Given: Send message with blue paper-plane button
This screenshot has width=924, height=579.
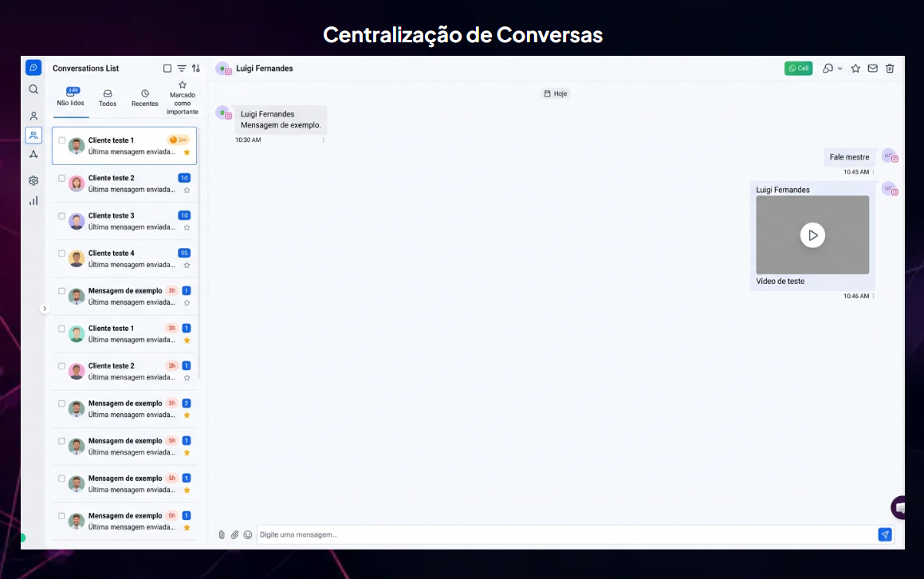Looking at the screenshot, I should [x=884, y=534].
